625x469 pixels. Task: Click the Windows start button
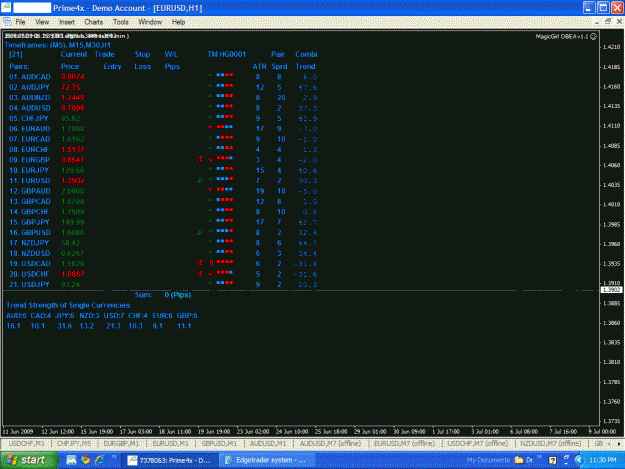(29, 460)
